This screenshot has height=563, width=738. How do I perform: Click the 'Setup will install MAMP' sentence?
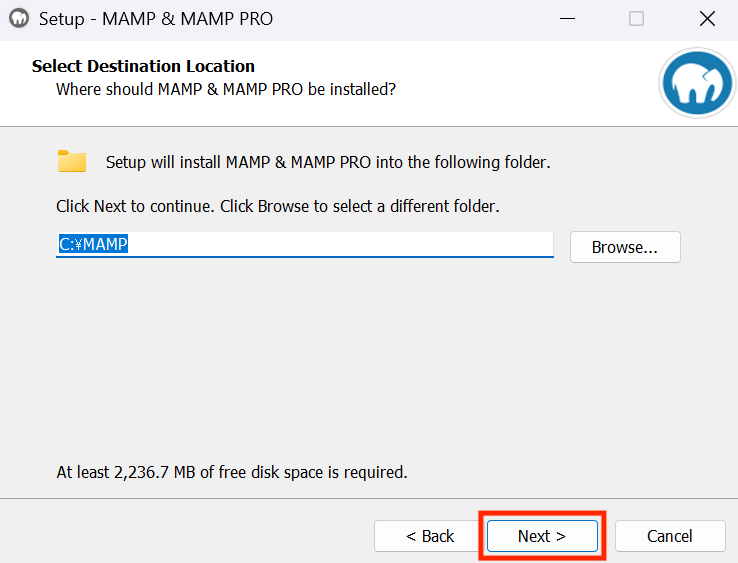328,162
